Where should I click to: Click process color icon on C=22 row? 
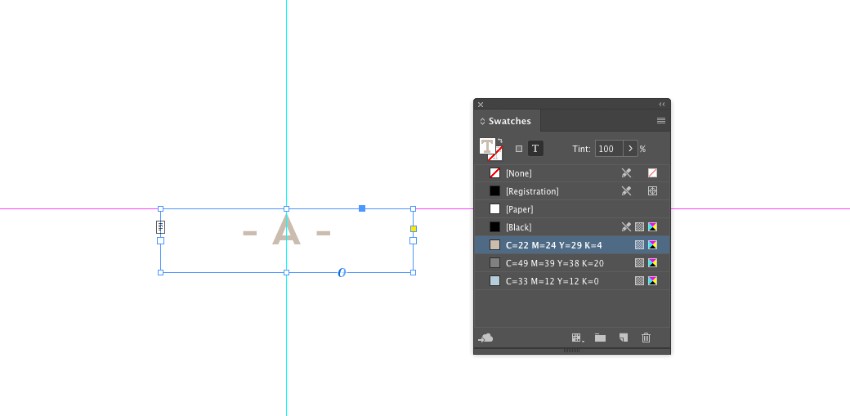[x=640, y=245]
